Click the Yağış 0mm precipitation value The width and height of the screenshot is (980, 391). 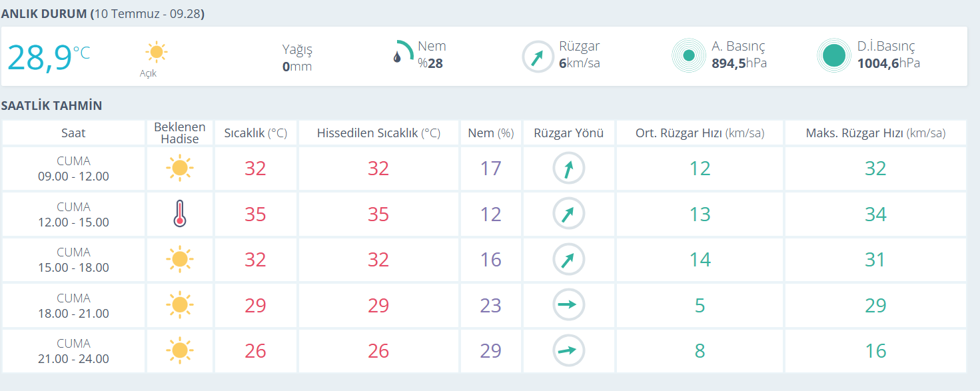coord(297,58)
